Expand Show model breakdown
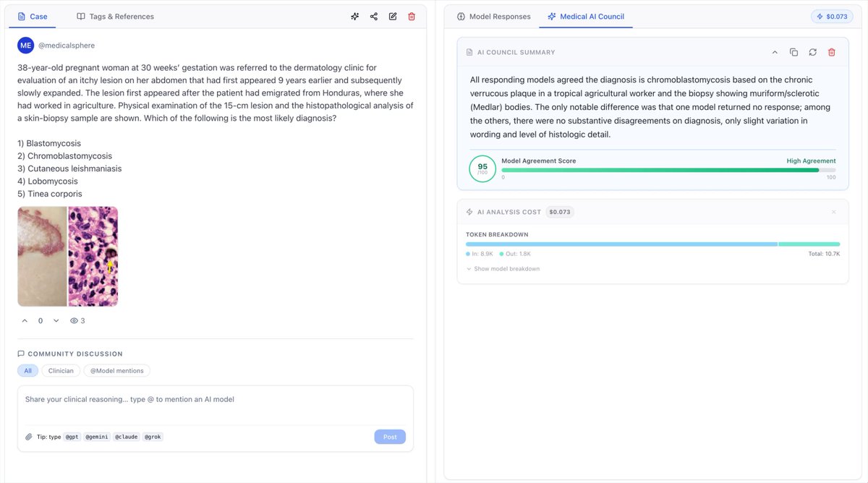The width and height of the screenshot is (868, 483). point(503,269)
